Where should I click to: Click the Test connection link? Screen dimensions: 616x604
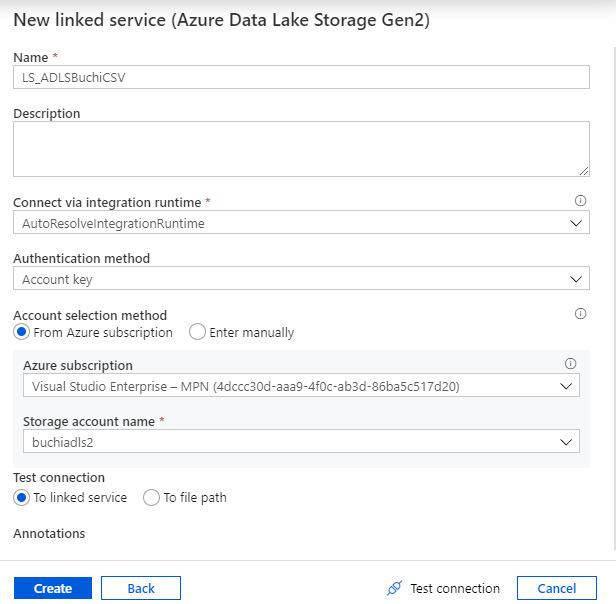[454, 588]
